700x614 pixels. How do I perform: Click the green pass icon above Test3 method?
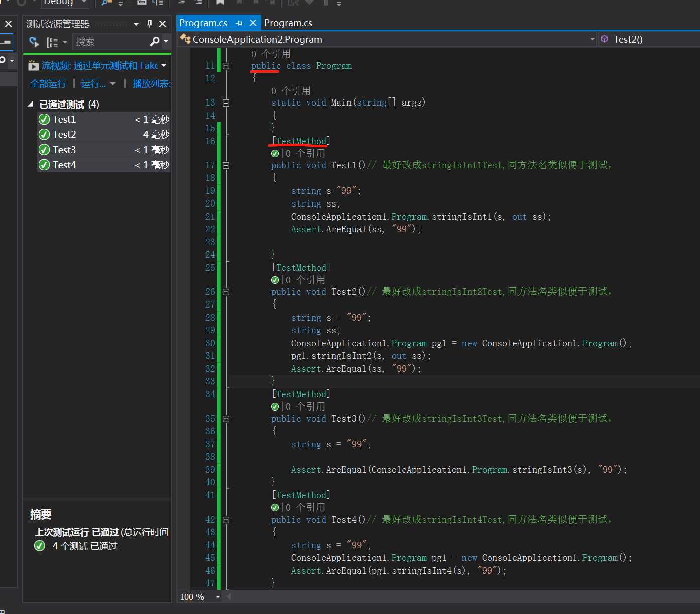[x=275, y=407]
